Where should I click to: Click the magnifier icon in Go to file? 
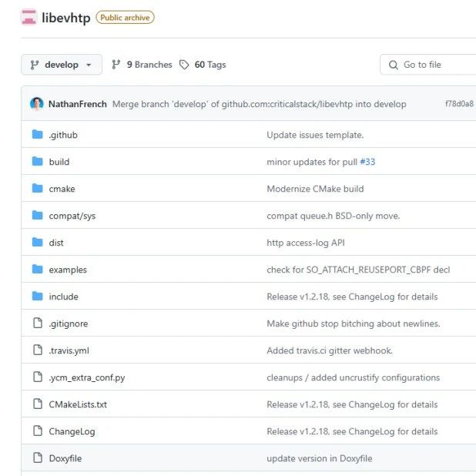[394, 65]
